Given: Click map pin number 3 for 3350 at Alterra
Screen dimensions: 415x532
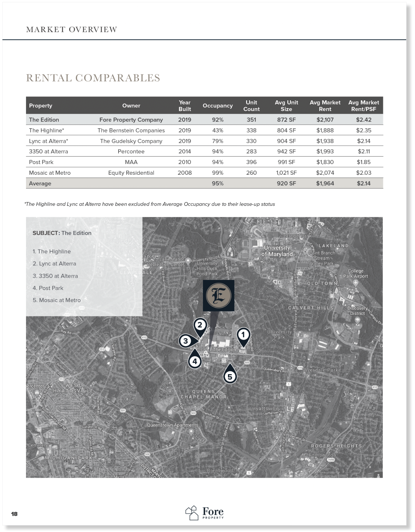Looking at the screenshot, I should 188,341.
